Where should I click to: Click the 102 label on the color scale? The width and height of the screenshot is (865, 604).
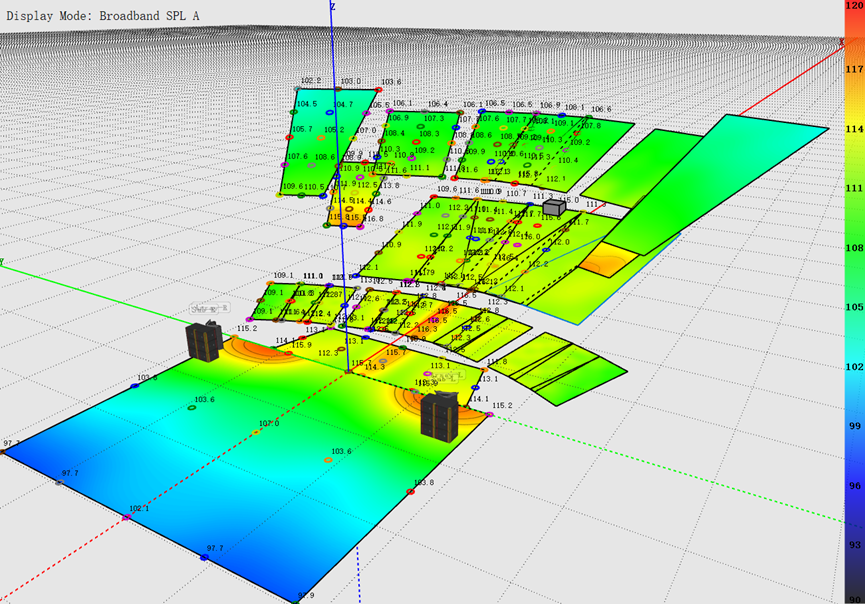click(854, 366)
